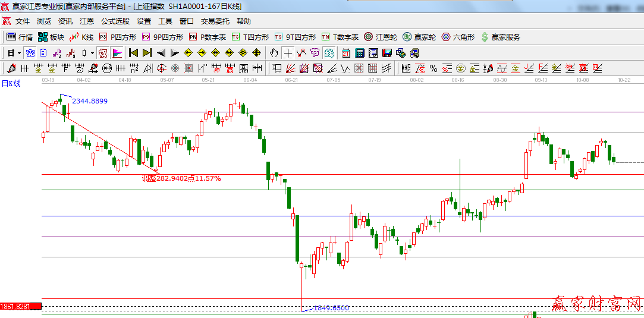
Task: Select the percent (%) drawing tool
Action: pyautogui.click(x=433, y=68)
